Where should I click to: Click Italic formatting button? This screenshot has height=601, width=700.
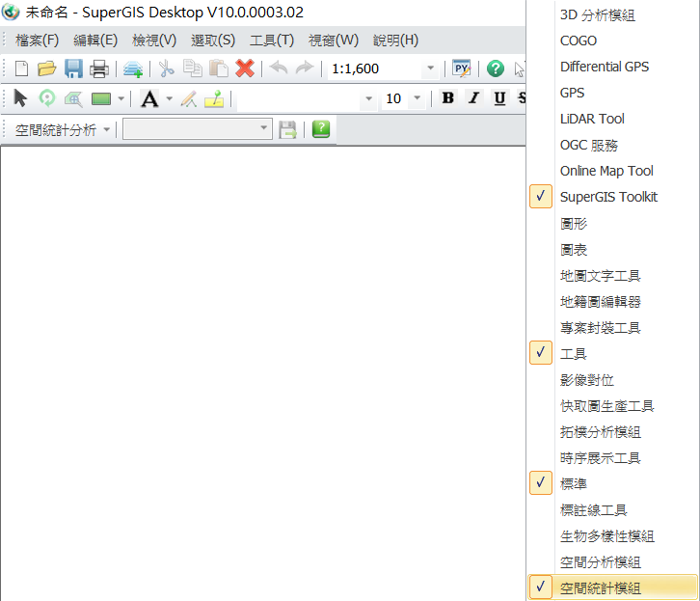click(x=474, y=97)
